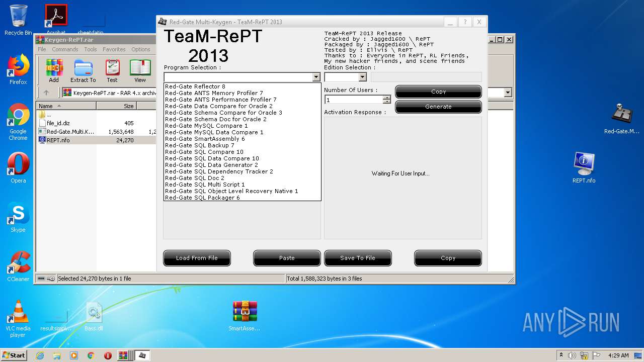Image resolution: width=644 pixels, height=362 pixels.
Task: Open Google Chrome desktop shortcut
Action: point(18,122)
